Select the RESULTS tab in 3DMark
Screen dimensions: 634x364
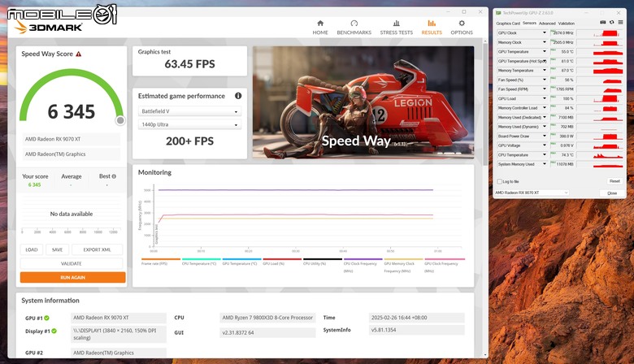tap(432, 28)
